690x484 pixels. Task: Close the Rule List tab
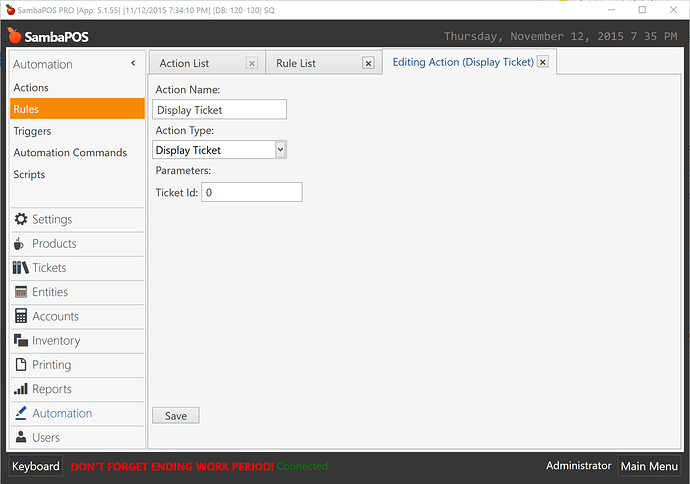point(368,63)
